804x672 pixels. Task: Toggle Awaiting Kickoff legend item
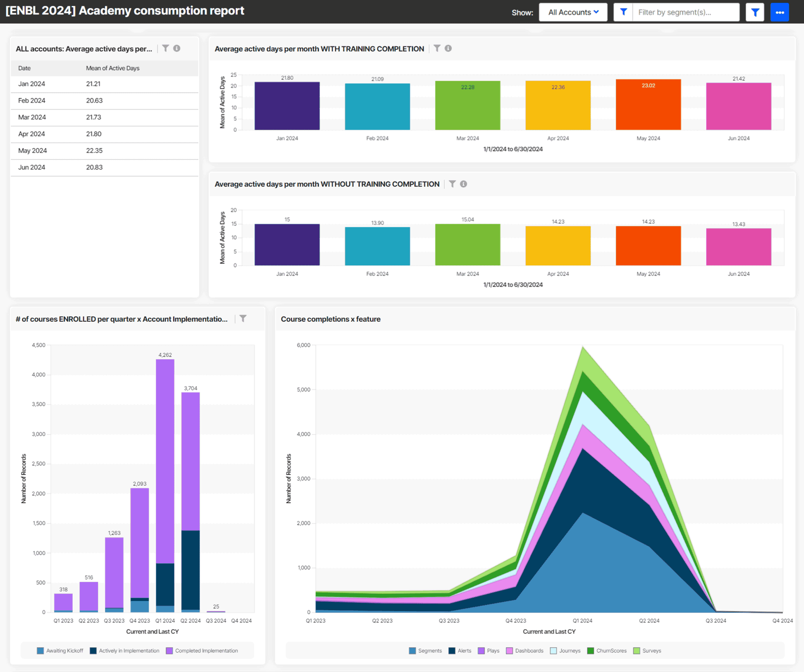click(60, 651)
